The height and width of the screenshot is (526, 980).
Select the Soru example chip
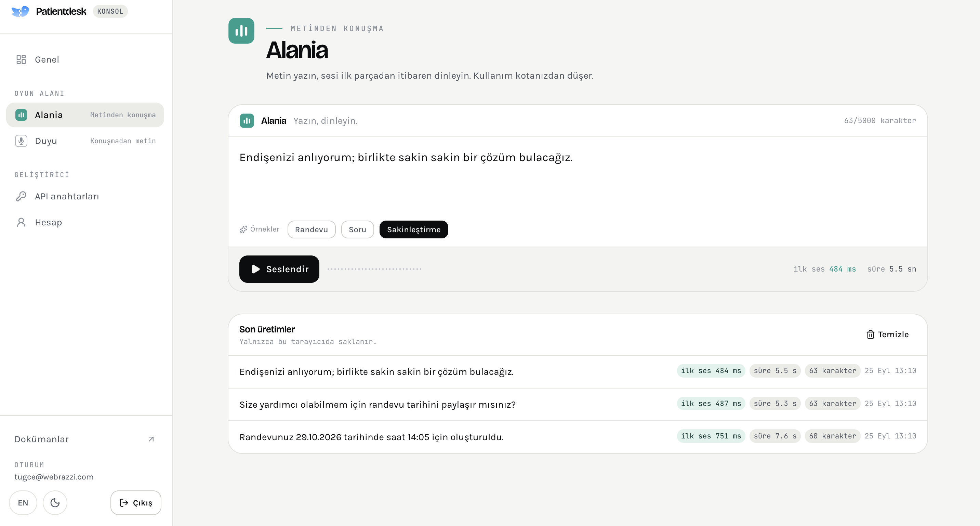pos(357,229)
